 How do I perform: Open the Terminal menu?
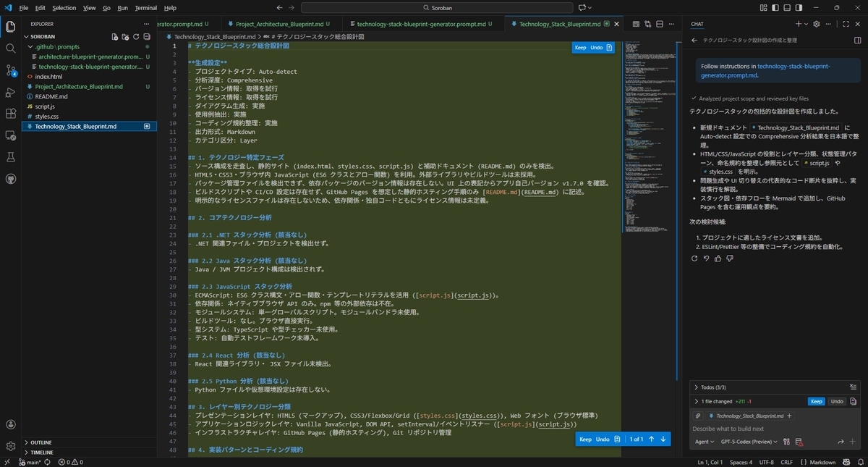145,8
